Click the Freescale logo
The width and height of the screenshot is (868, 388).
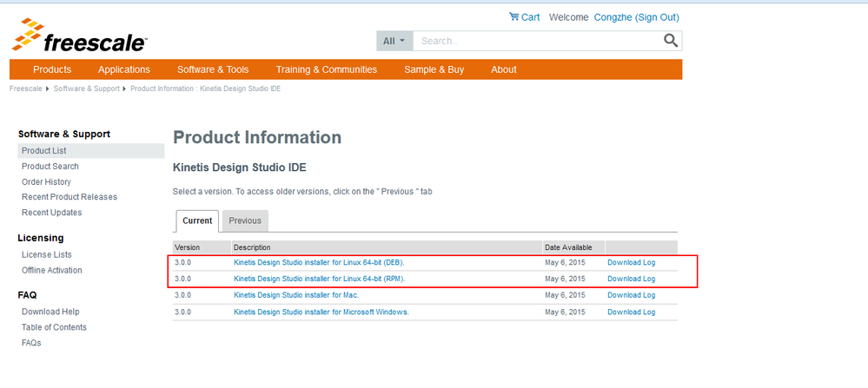click(x=79, y=35)
